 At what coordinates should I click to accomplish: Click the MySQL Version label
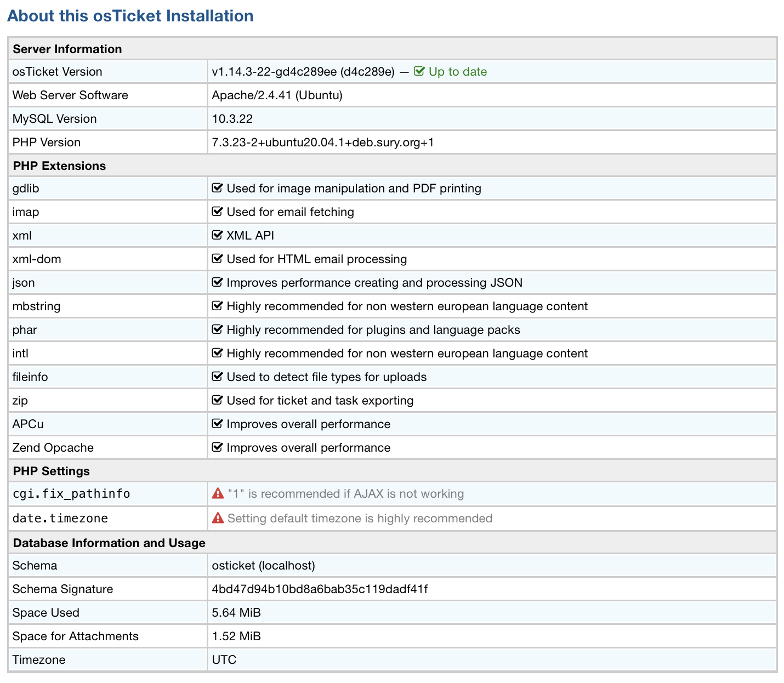click(55, 119)
